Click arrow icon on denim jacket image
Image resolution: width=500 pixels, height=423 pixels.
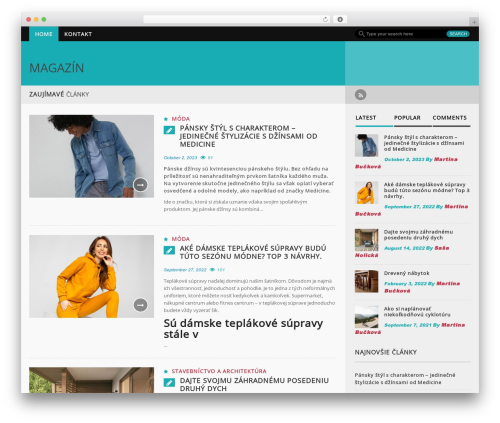click(141, 185)
